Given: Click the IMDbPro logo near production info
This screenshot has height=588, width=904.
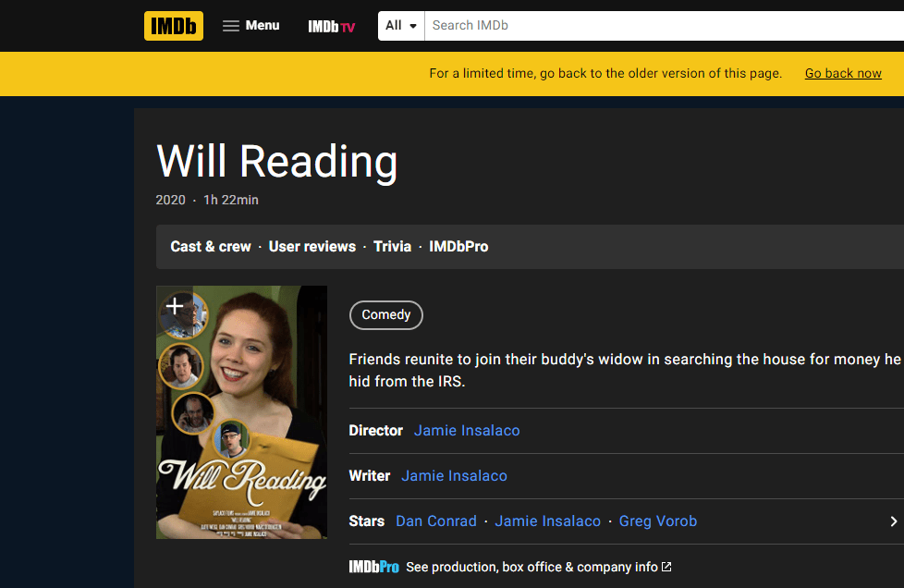Looking at the screenshot, I should [373, 567].
